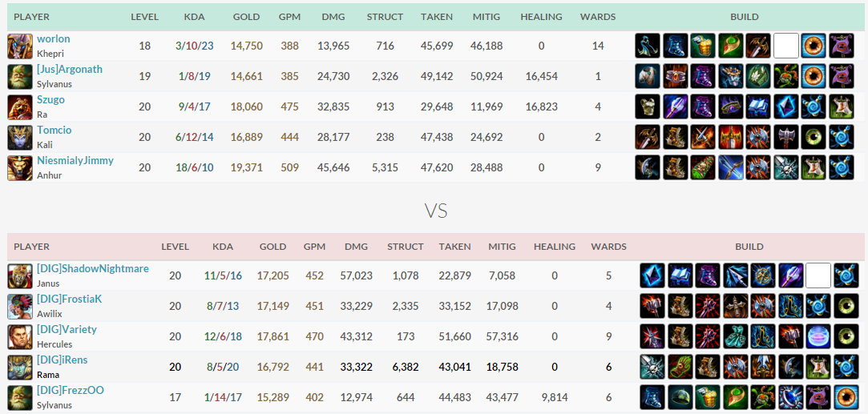This screenshot has height=414, width=868.
Task: Open the NiesmialyJimmy player profile
Action: [x=75, y=161]
